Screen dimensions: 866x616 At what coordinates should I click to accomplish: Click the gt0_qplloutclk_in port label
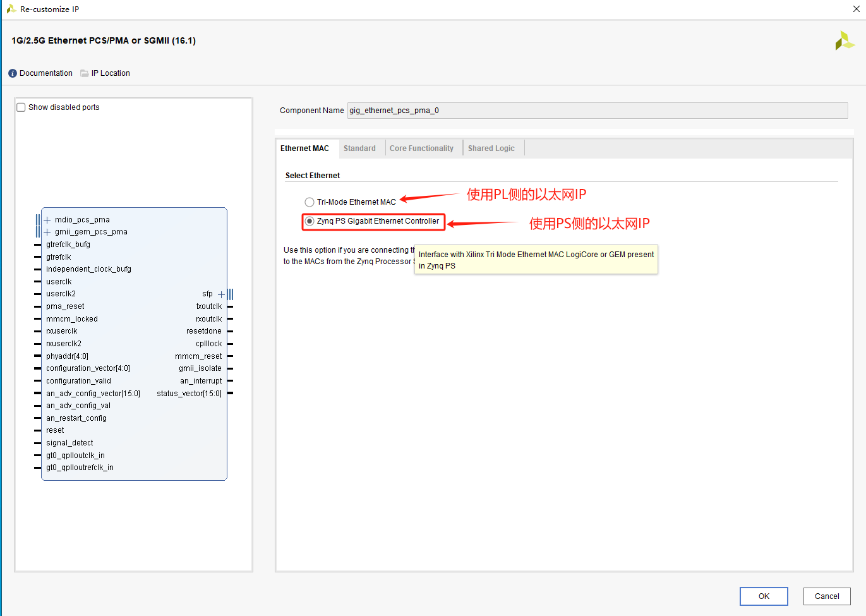[x=75, y=456]
